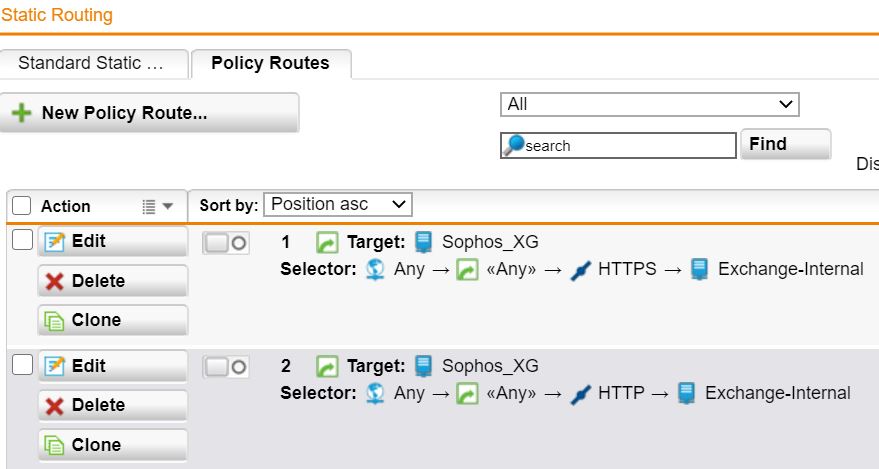The width and height of the screenshot is (879, 469).
Task: Click the HTTP service icon in route 2 selector
Action: [x=581, y=394]
